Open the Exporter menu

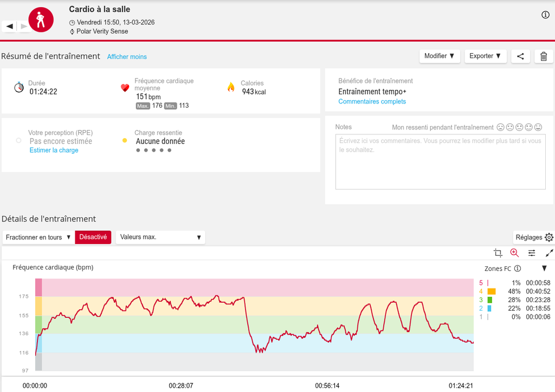pyautogui.click(x=485, y=56)
